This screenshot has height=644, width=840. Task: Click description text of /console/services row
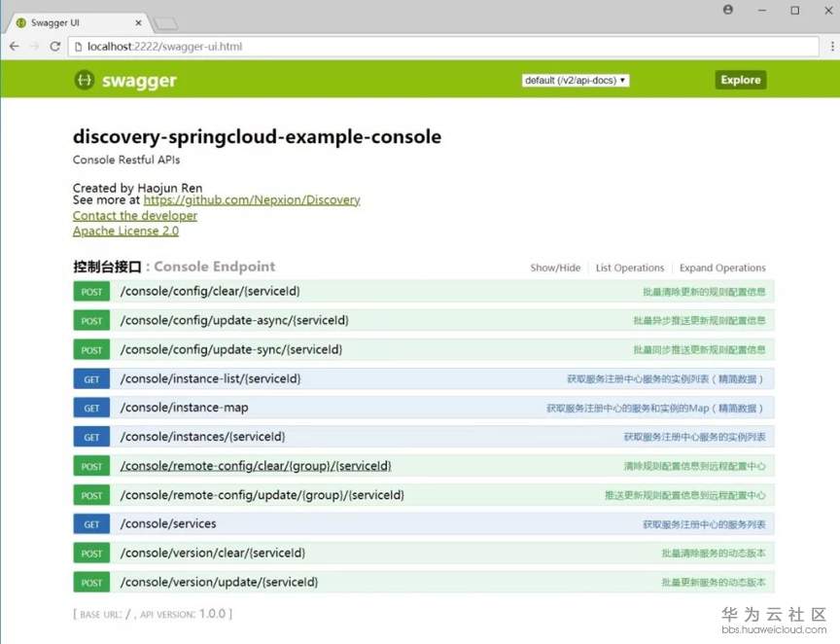(x=704, y=524)
